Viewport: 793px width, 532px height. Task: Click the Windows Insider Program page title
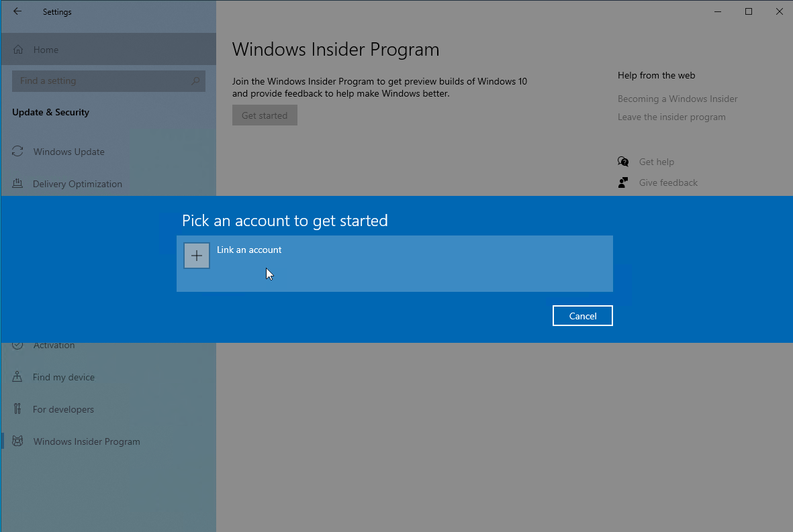pos(336,50)
